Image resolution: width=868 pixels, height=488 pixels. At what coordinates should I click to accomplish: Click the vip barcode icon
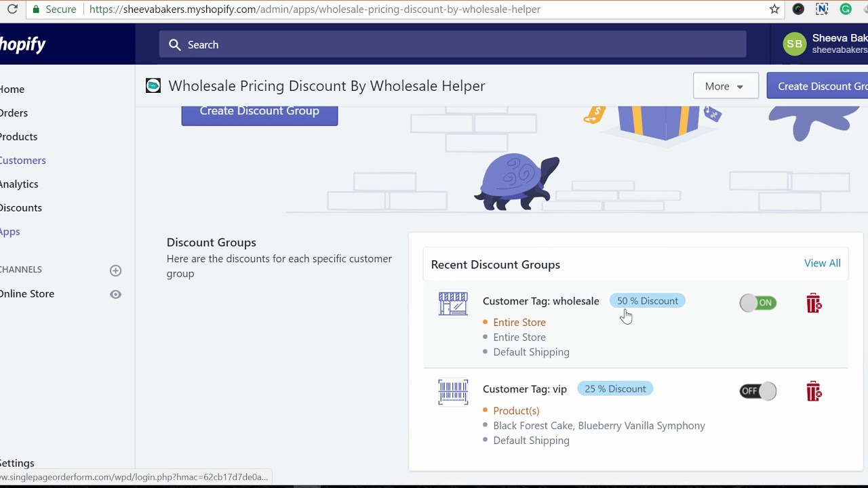pos(453,392)
